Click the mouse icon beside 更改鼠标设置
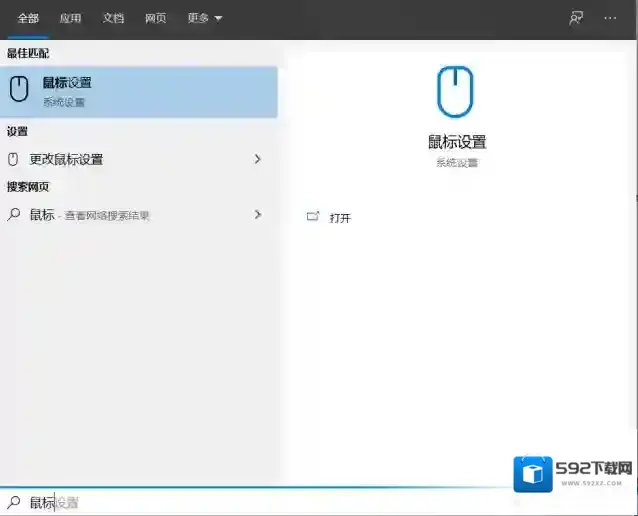This screenshot has width=638, height=516. (14, 159)
